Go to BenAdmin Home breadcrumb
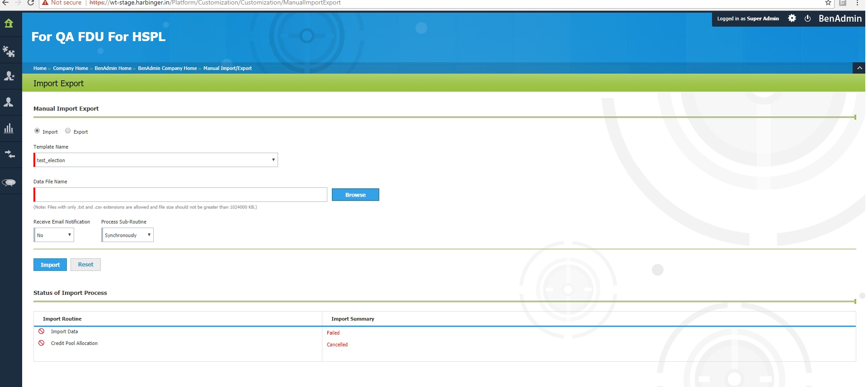The height and width of the screenshot is (387, 868). 113,68
